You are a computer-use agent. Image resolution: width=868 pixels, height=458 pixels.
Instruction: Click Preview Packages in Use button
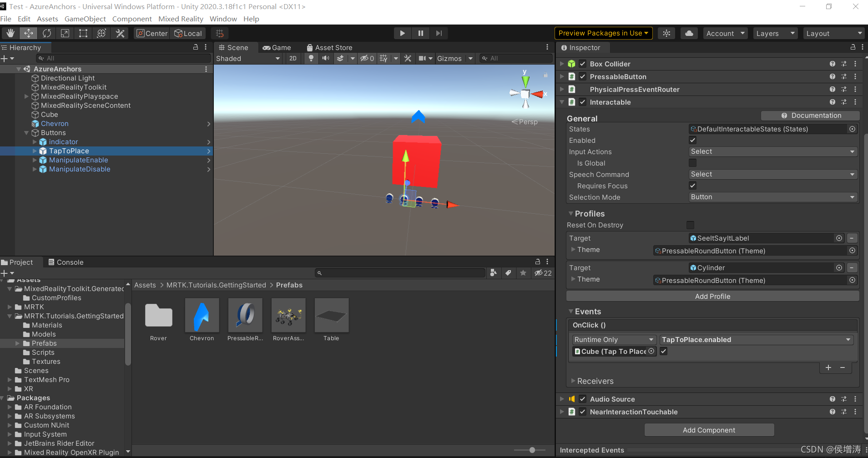[603, 33]
